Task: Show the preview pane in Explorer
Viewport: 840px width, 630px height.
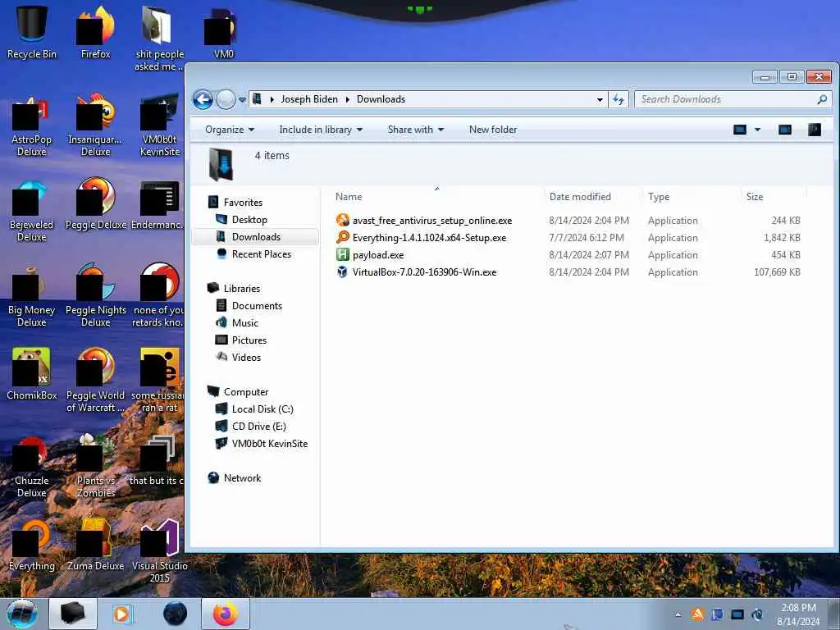Action: [x=785, y=130]
